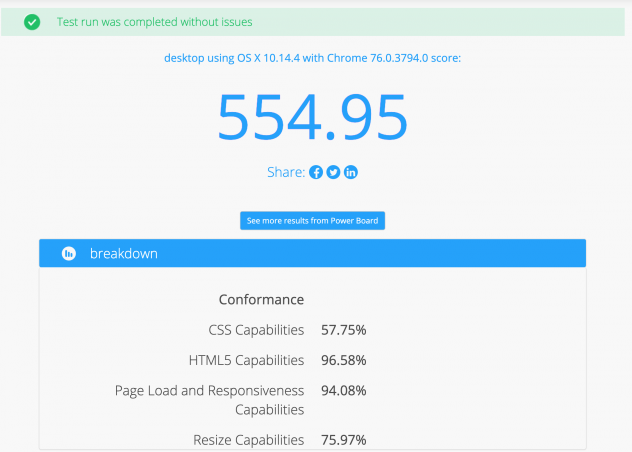Viewport: 632px width, 452px height.
Task: Click the HTML5 Capabilities label
Action: [246, 360]
